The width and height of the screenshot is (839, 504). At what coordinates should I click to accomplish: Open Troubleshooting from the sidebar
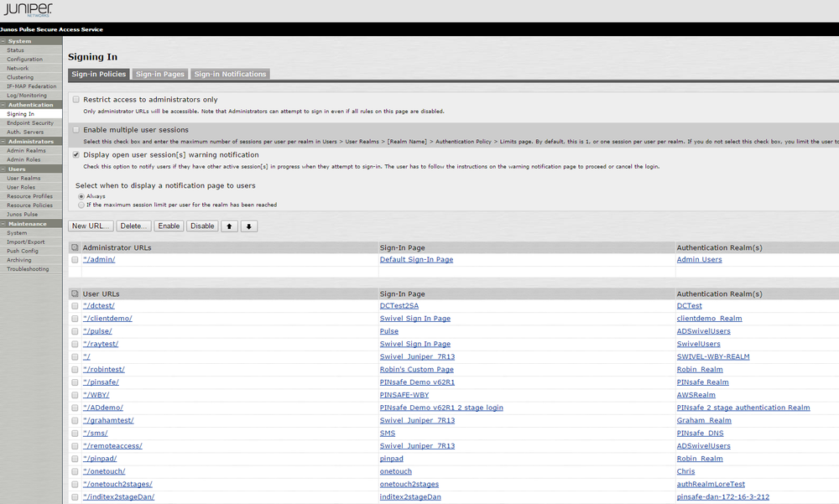[29, 268]
